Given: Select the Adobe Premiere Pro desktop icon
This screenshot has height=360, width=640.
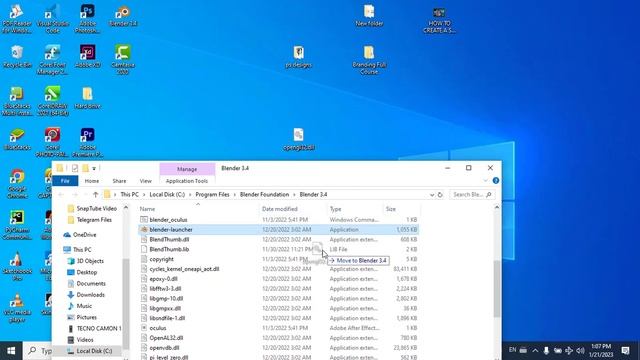Looking at the screenshot, I should coord(87,142).
